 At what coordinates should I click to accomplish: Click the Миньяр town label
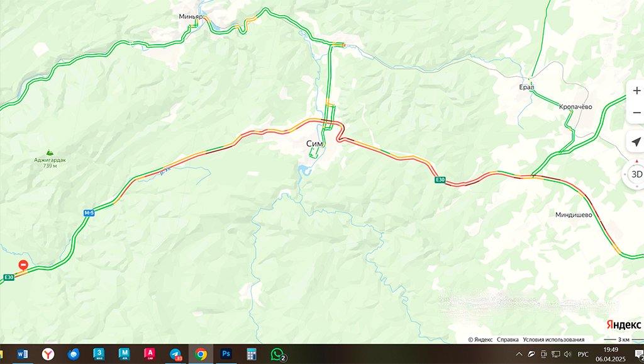[x=191, y=16]
